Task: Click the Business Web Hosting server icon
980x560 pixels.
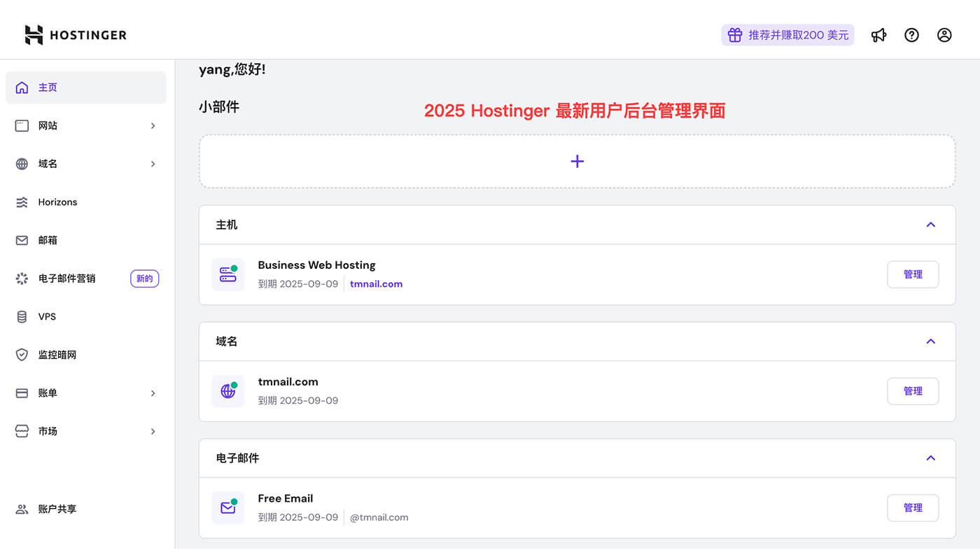Action: [228, 274]
